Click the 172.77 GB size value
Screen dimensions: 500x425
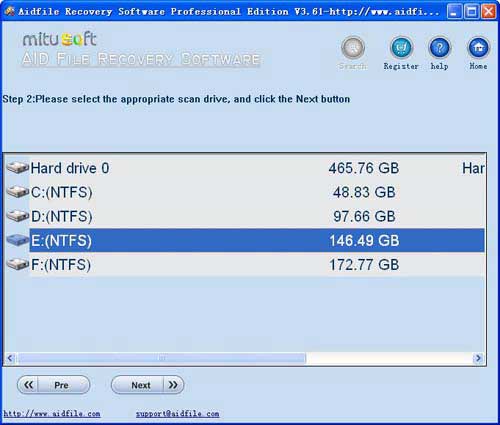click(364, 265)
